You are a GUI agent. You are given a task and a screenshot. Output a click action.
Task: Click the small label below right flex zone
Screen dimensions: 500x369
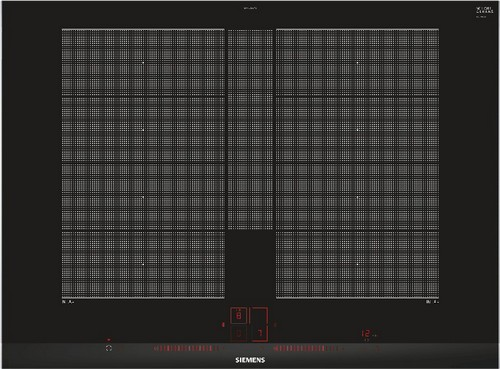point(432,302)
